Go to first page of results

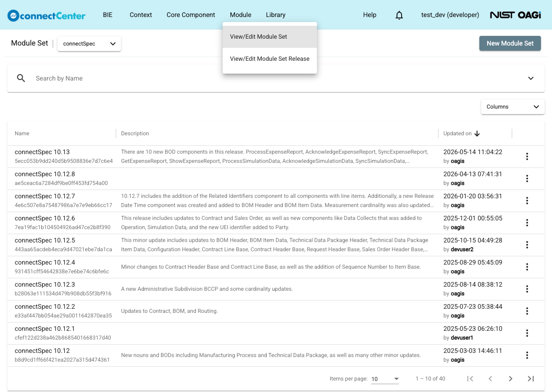470,379
